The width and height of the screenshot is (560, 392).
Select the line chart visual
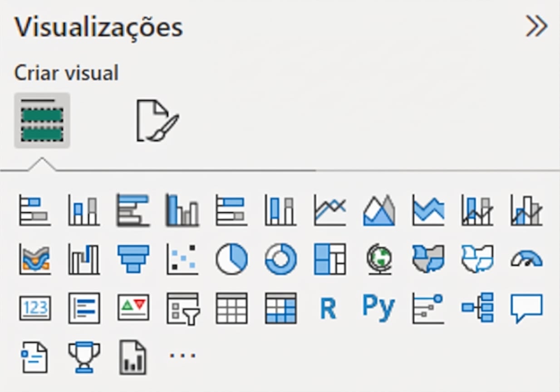329,211
